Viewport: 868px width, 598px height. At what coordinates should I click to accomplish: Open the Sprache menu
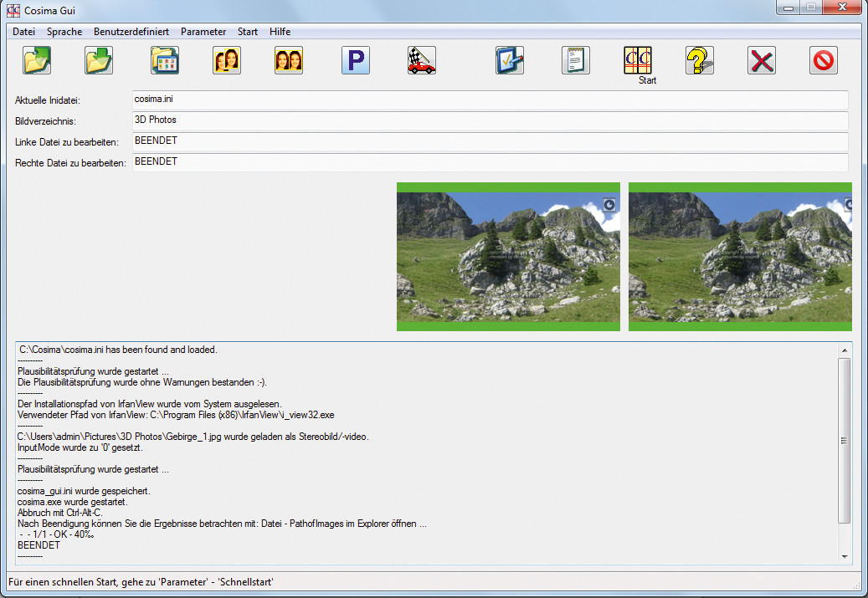[64, 32]
